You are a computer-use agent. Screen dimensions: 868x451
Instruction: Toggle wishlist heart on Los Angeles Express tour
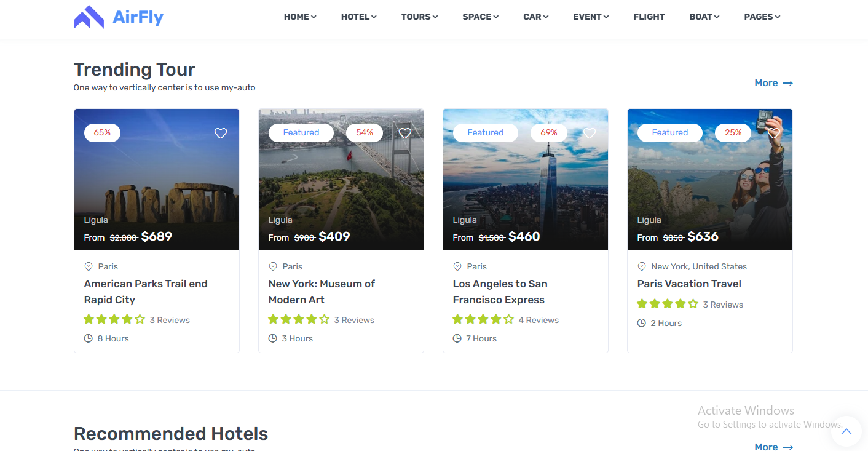(590, 133)
